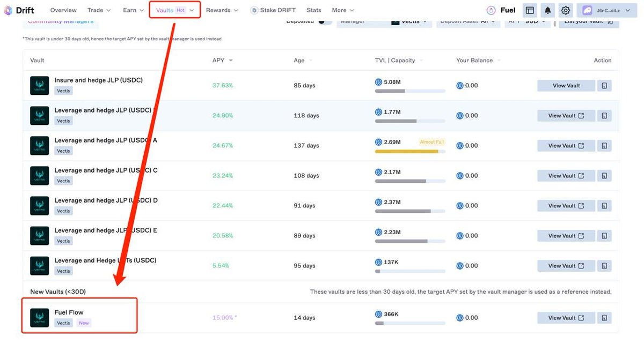The height and width of the screenshot is (343, 644).
Task: Open the notifications bell icon
Action: 548,10
